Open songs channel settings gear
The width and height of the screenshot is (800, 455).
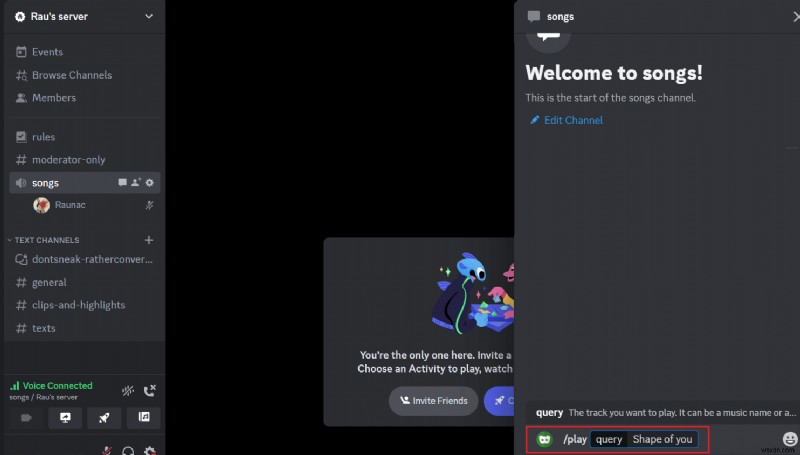coord(149,182)
